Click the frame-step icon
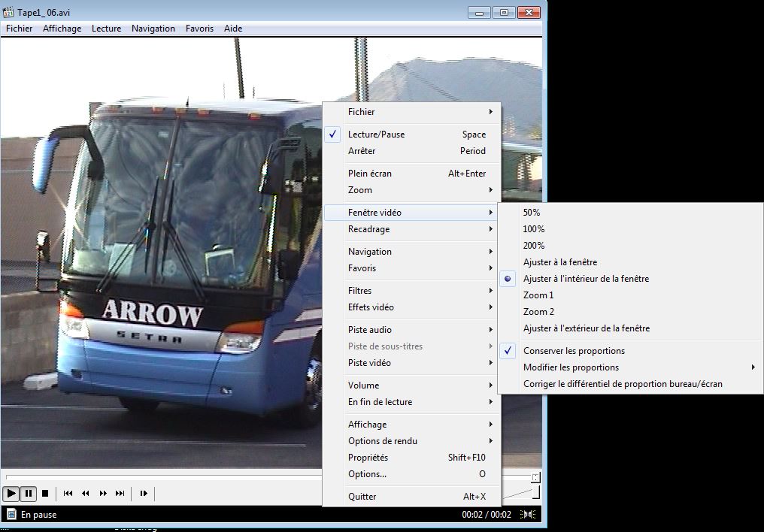 pyautogui.click(x=143, y=494)
